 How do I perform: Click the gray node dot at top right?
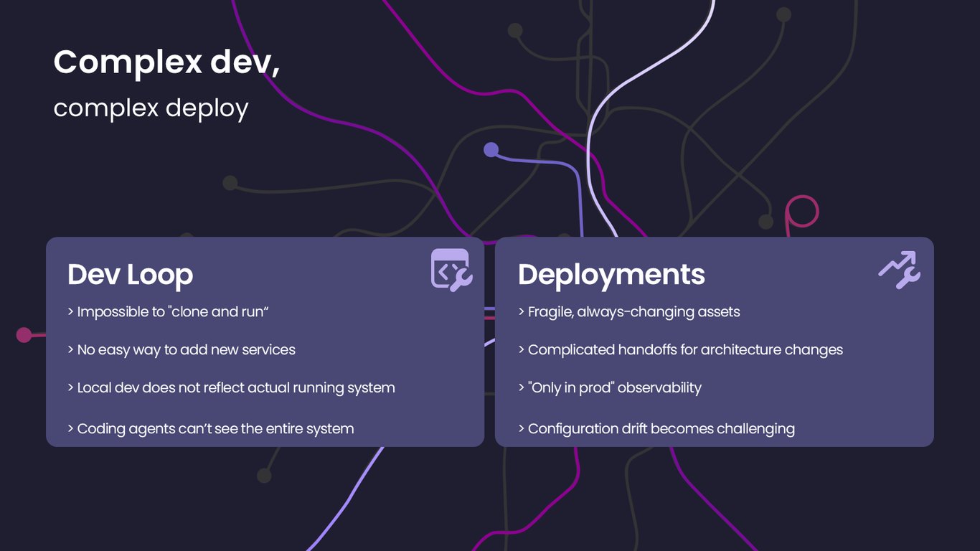[783, 14]
